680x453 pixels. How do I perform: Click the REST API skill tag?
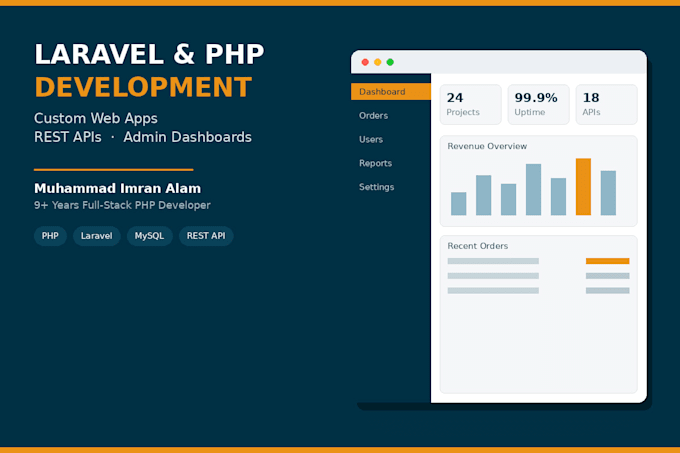click(206, 236)
